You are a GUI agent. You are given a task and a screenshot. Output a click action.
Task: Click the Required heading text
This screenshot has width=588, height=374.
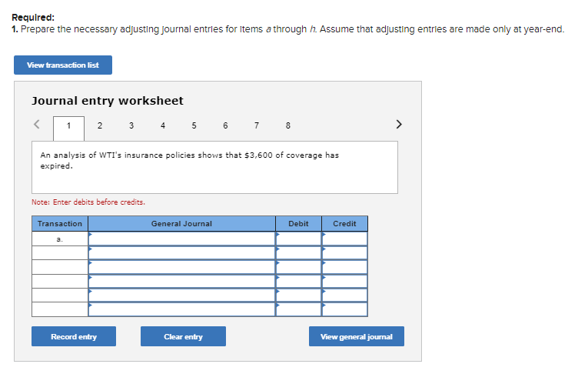[33, 17]
